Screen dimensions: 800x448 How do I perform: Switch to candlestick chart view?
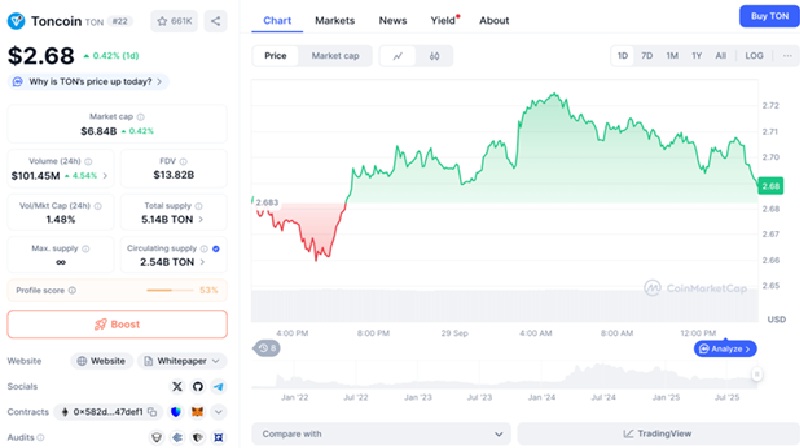434,56
